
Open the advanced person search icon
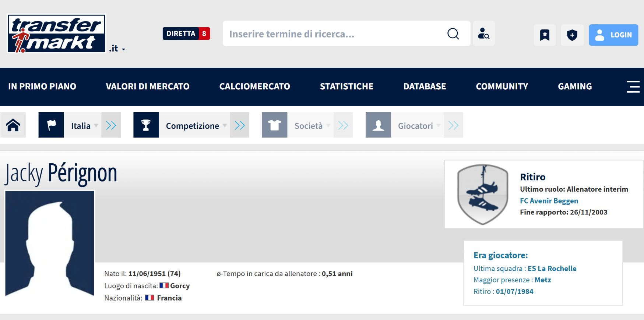(483, 34)
